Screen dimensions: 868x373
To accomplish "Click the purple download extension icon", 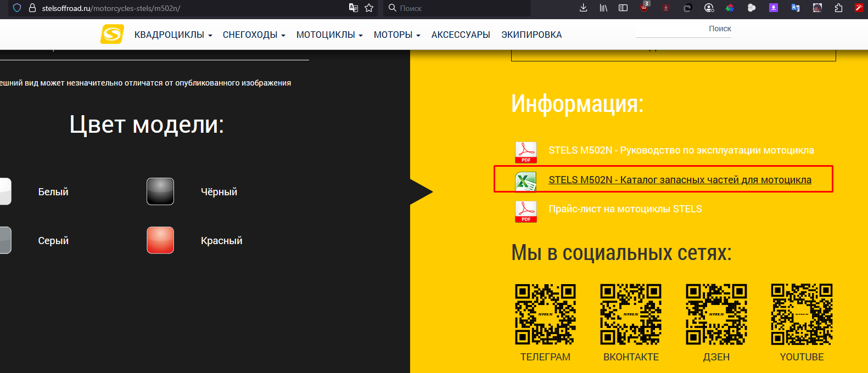I will click(774, 8).
